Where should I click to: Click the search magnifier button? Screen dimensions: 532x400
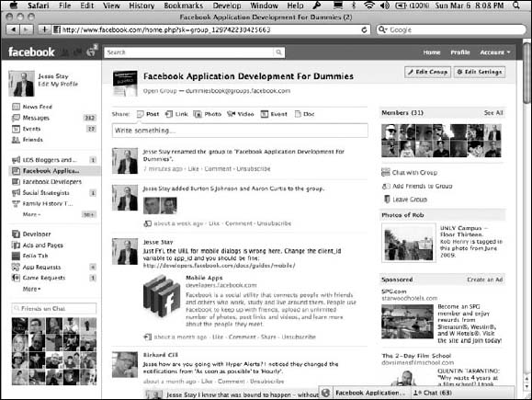click(x=278, y=52)
